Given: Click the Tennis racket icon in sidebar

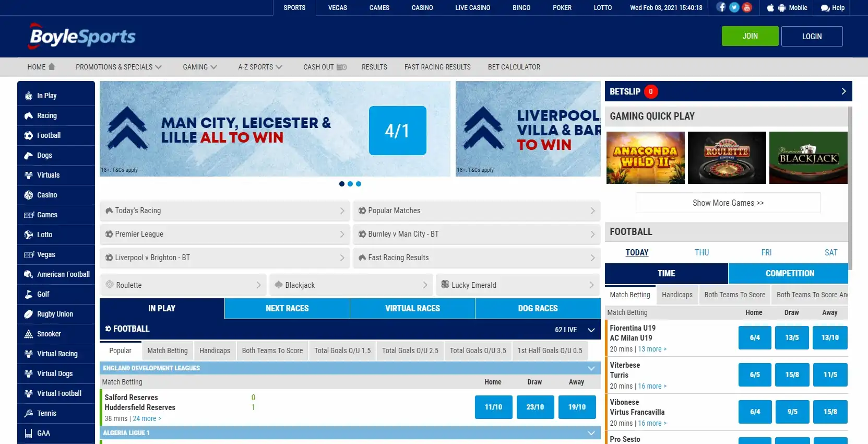Looking at the screenshot, I should [29, 414].
